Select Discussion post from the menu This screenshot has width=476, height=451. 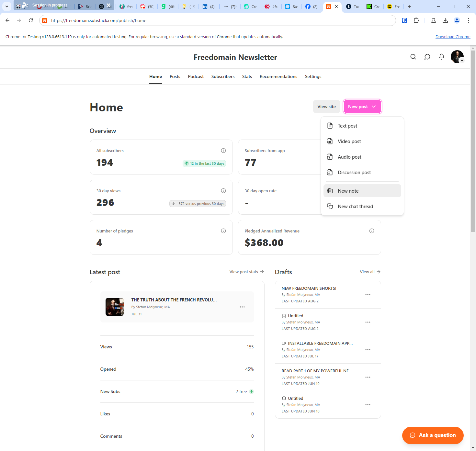coord(362,173)
